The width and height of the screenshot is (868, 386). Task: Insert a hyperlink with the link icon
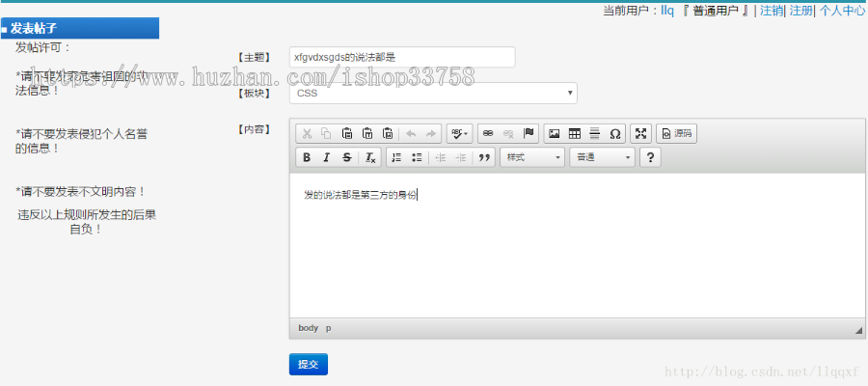(x=488, y=133)
